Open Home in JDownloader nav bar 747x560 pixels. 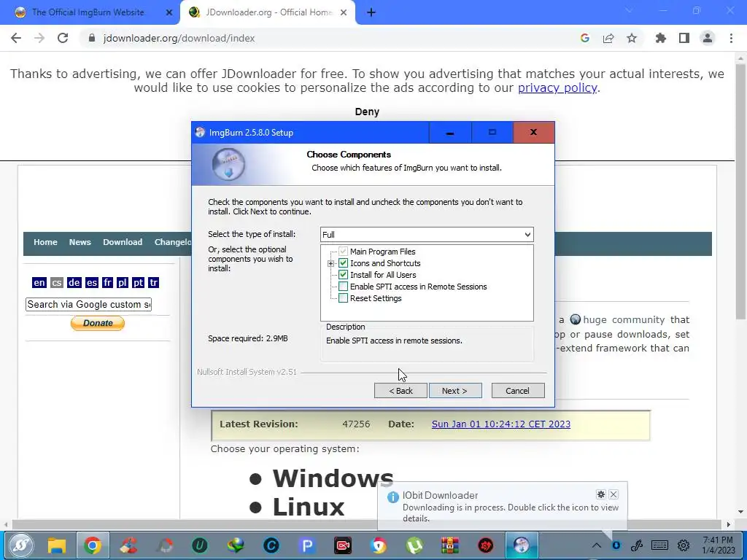pyautogui.click(x=45, y=242)
